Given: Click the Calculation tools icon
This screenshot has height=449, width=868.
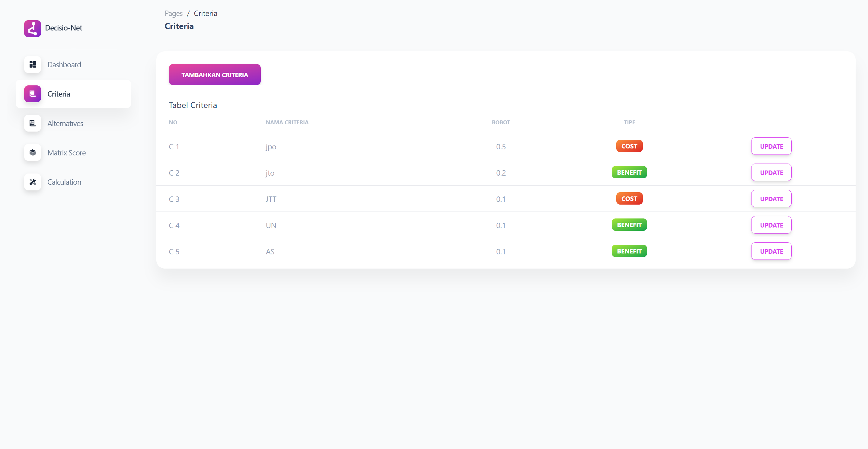Looking at the screenshot, I should (x=32, y=182).
